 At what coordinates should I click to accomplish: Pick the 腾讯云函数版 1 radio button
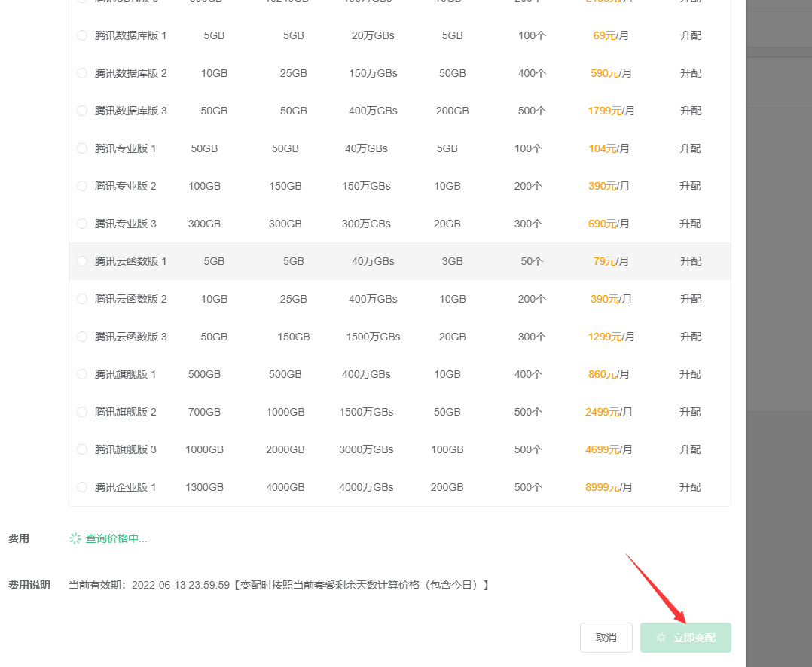click(x=82, y=261)
